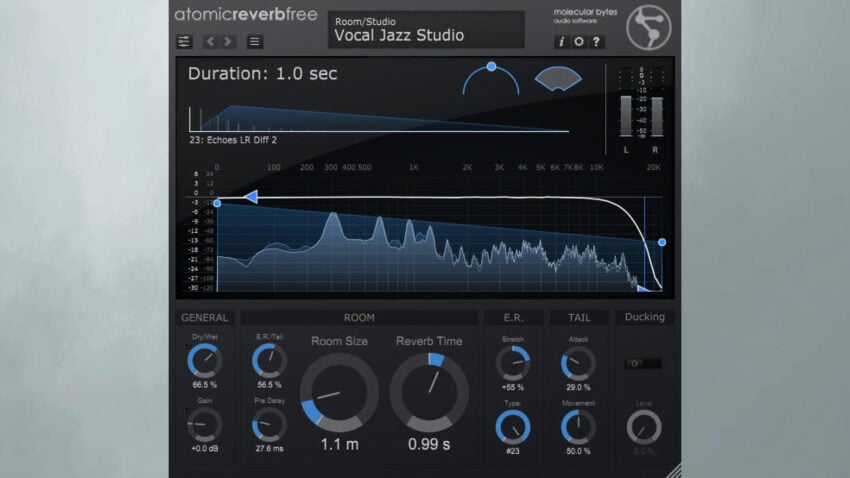This screenshot has height=478, width=850.
Task: Click the E.R. Stretch knob
Action: (513, 363)
